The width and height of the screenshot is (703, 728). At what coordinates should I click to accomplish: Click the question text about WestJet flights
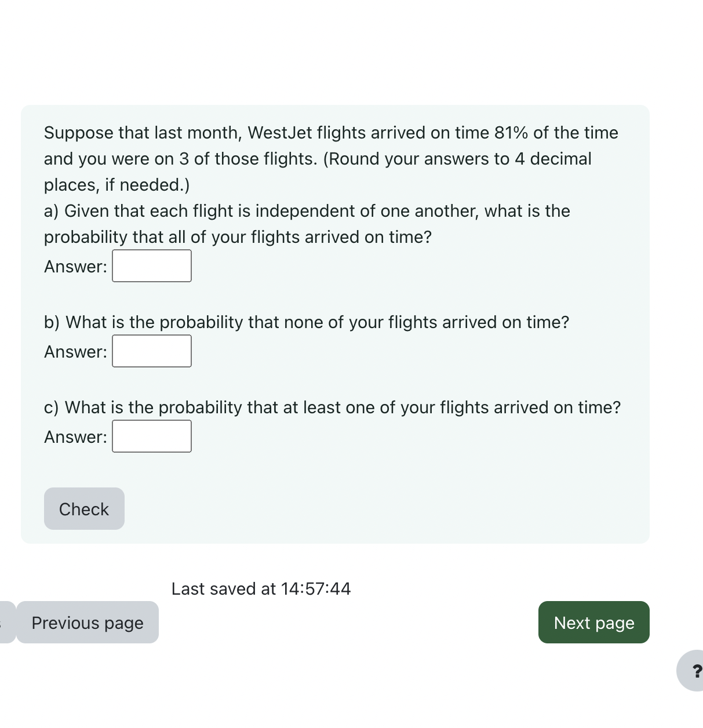330,158
